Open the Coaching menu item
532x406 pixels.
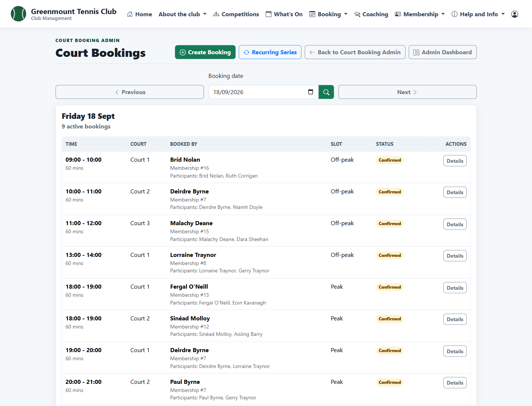pyautogui.click(x=371, y=14)
